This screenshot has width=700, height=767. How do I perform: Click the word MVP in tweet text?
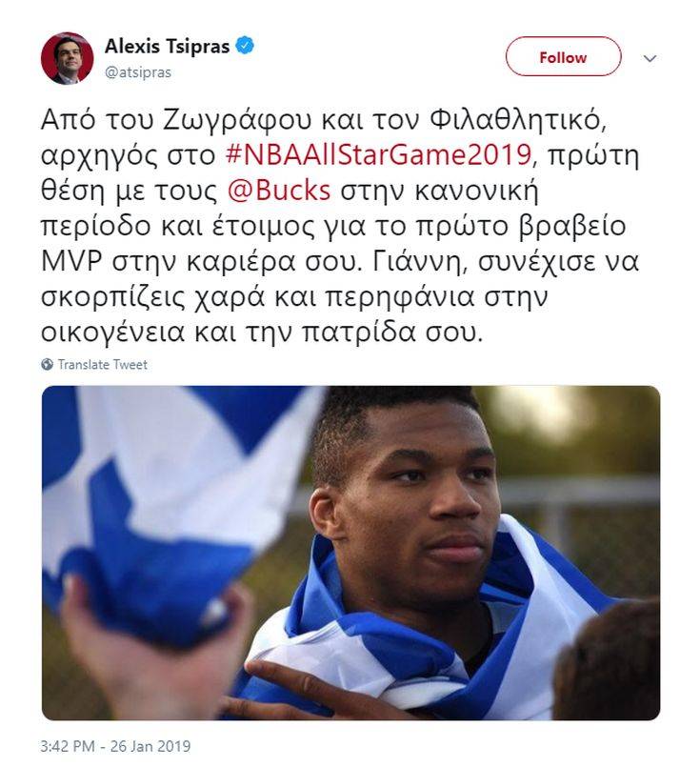pos(71,262)
